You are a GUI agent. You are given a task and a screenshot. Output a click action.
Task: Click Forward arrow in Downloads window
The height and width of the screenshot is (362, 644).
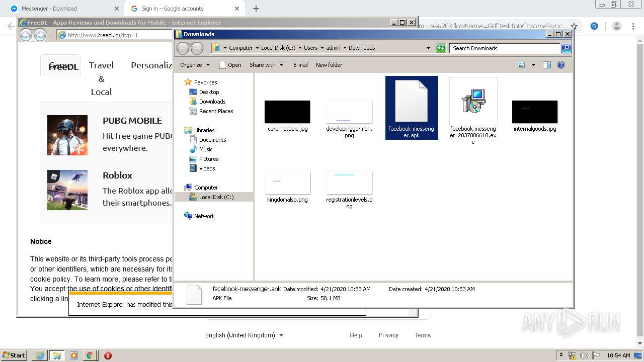[x=197, y=48]
